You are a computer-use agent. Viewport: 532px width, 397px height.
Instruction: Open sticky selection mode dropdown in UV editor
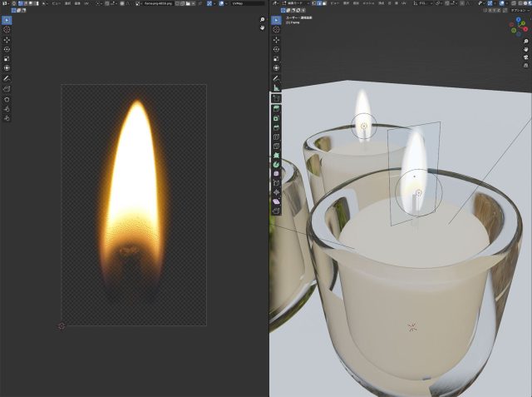[x=45, y=3]
